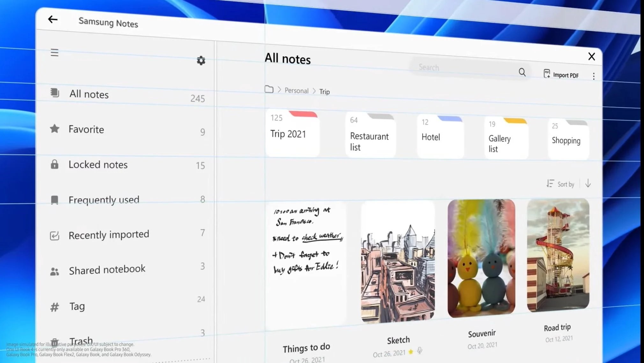Screen dimensions: 644x363
Task: Select the Import PDF icon
Action: (547, 74)
